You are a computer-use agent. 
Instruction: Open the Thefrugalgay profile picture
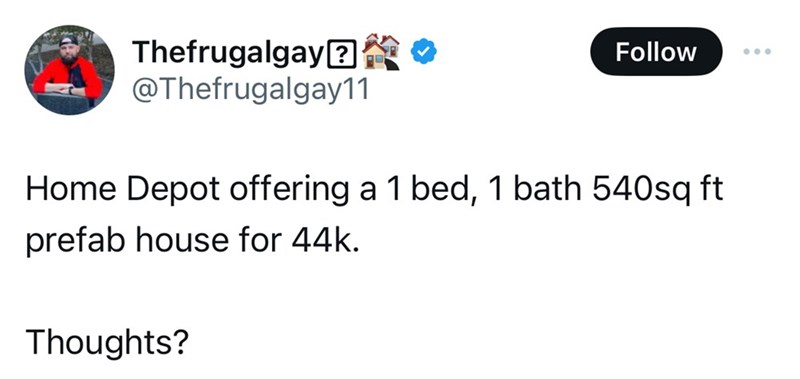[69, 70]
